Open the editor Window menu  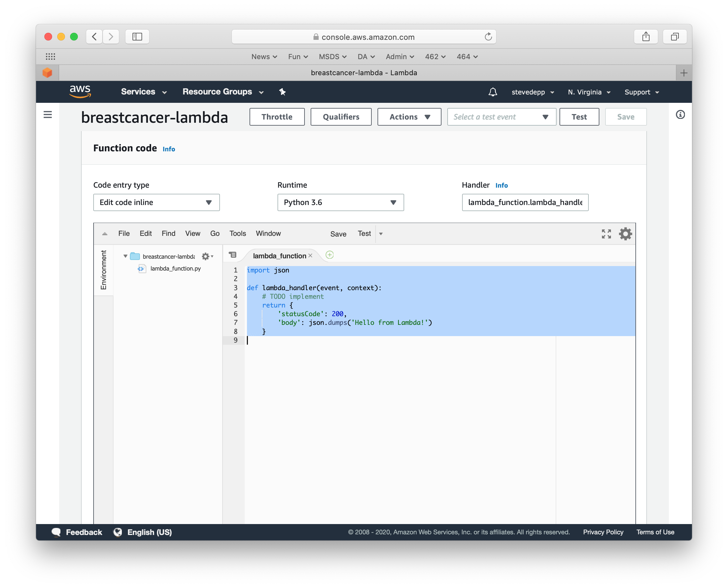tap(268, 233)
